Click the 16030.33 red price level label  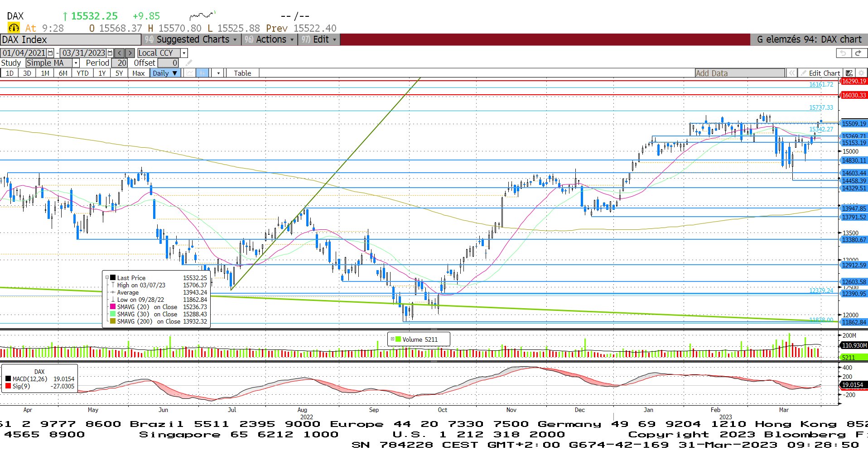click(x=854, y=95)
